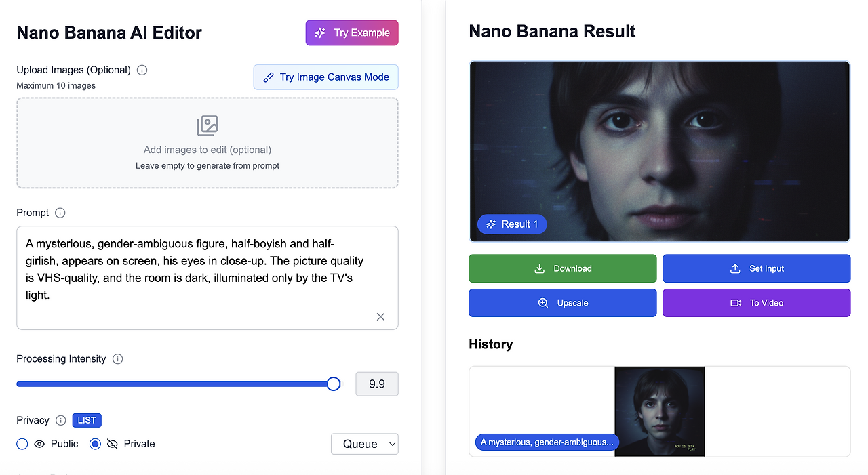Click Set Input button
868x475 pixels.
pyautogui.click(x=756, y=268)
